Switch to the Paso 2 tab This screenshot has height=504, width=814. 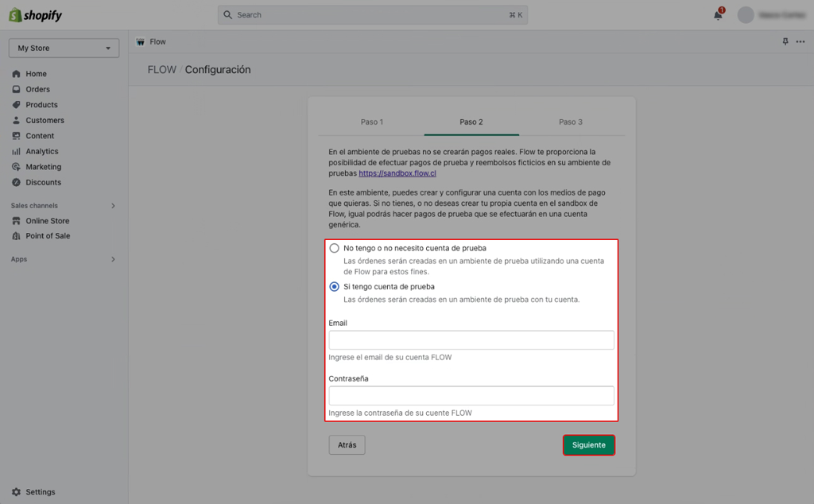point(471,122)
